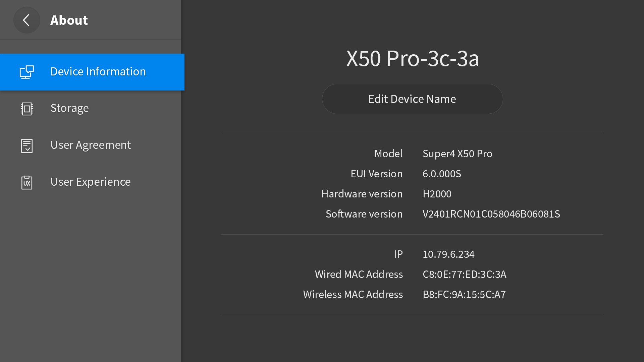Image resolution: width=644 pixels, height=362 pixels.
Task: Click the About header title
Action: [69, 20]
